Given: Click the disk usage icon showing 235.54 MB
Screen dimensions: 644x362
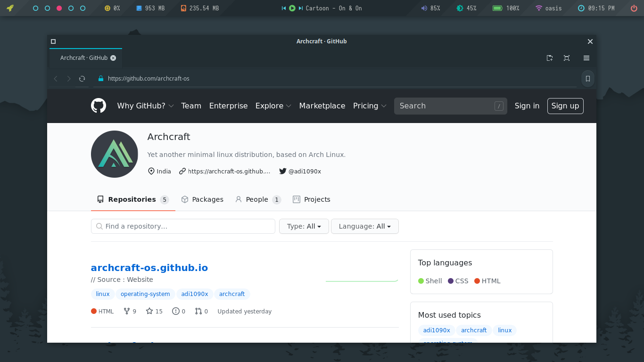Looking at the screenshot, I should tap(183, 8).
